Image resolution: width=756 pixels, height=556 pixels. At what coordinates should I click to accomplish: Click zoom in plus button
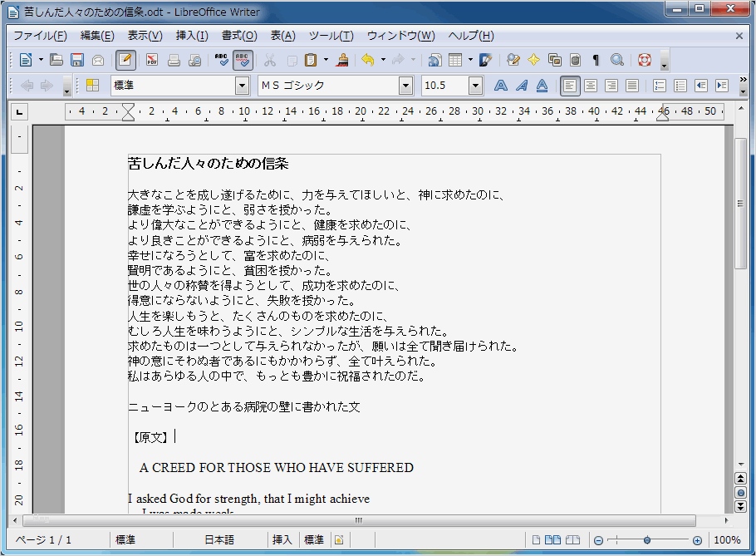coord(697,540)
